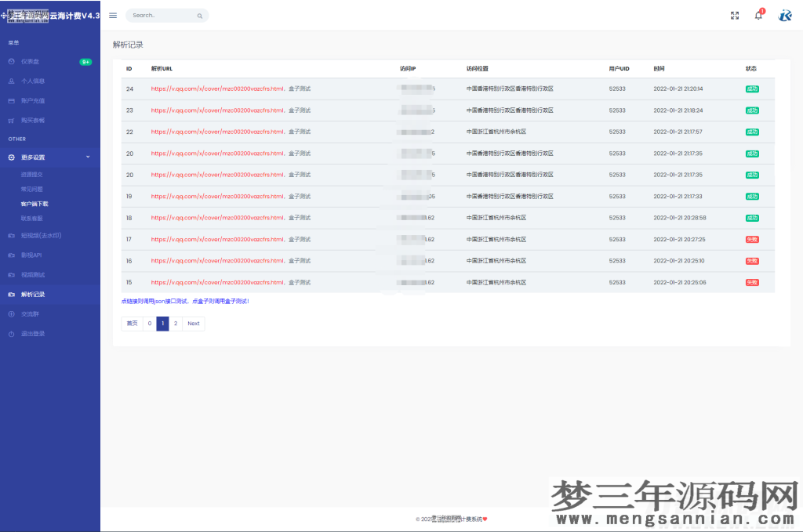803x532 pixels.
Task: Open the notification bell with badge
Action: 758,15
